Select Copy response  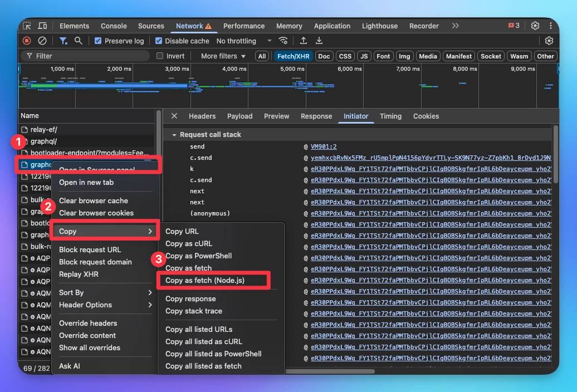(x=190, y=298)
